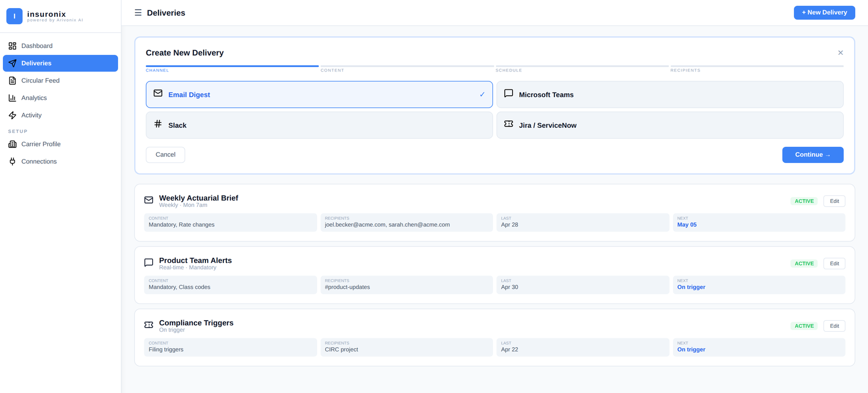The height and width of the screenshot is (393, 868).
Task: Click the Product Team Alerts title
Action: pos(196,260)
